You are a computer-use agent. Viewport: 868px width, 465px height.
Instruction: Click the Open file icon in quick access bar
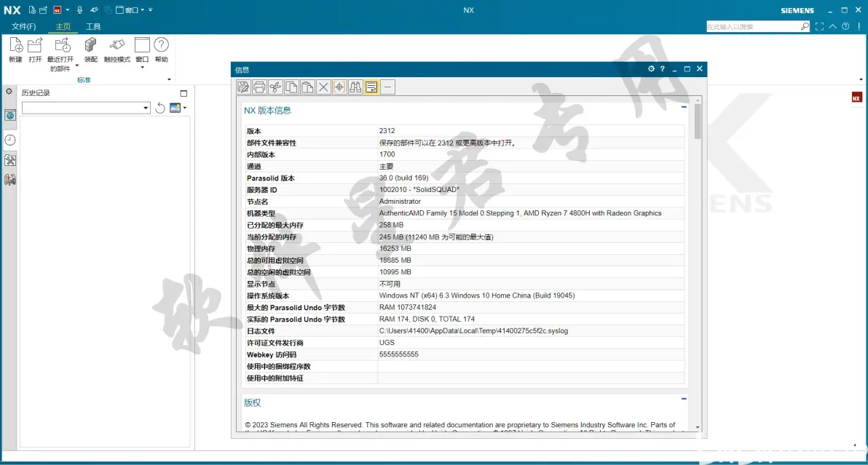pyautogui.click(x=43, y=10)
